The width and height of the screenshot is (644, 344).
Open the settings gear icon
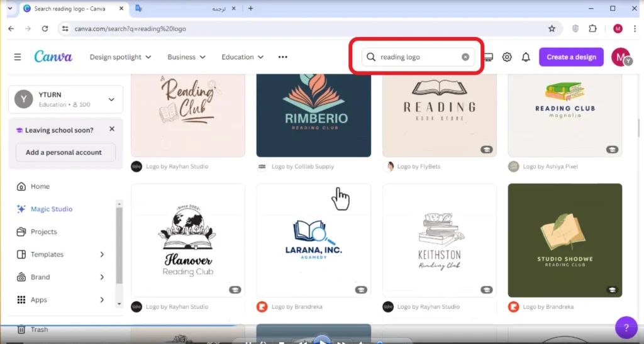[x=507, y=57]
